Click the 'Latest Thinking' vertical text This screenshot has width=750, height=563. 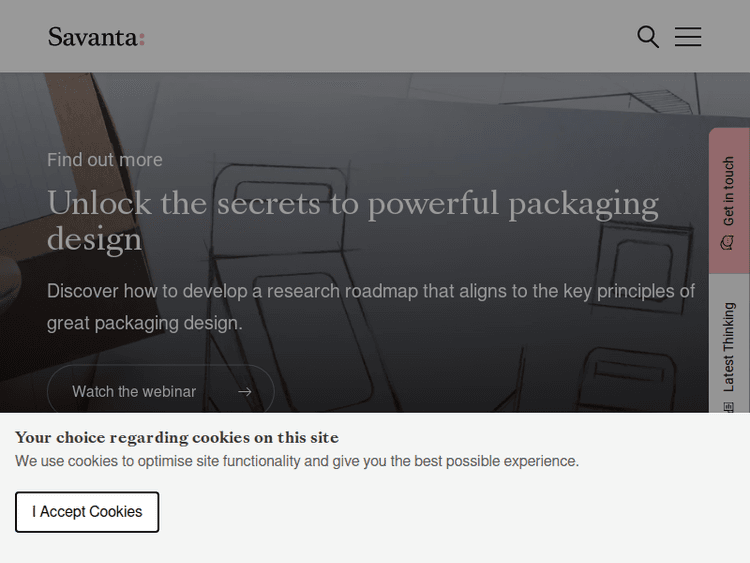click(x=729, y=346)
